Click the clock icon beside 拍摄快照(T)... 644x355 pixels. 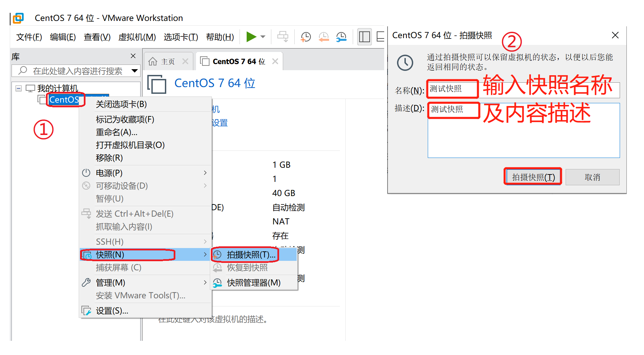(217, 255)
